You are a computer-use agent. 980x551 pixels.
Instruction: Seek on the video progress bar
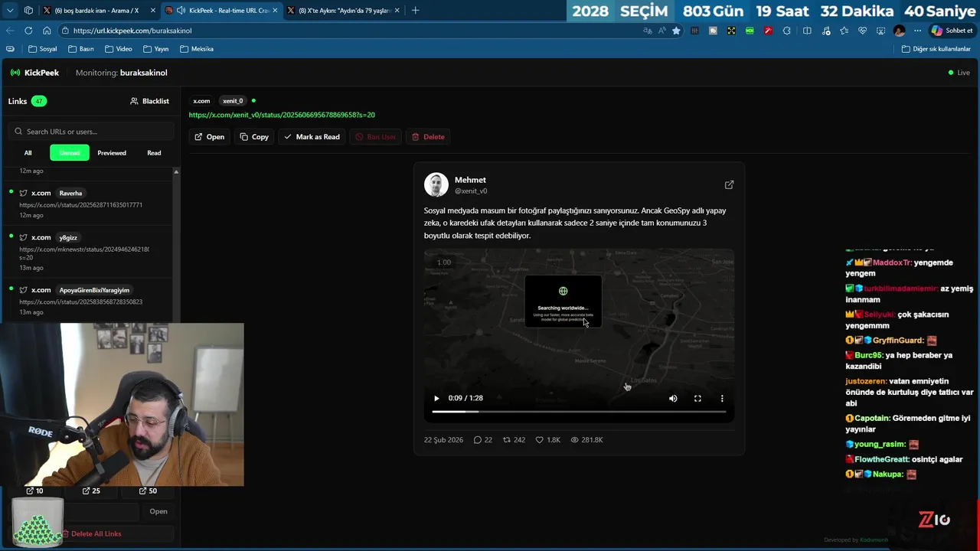tap(579, 412)
